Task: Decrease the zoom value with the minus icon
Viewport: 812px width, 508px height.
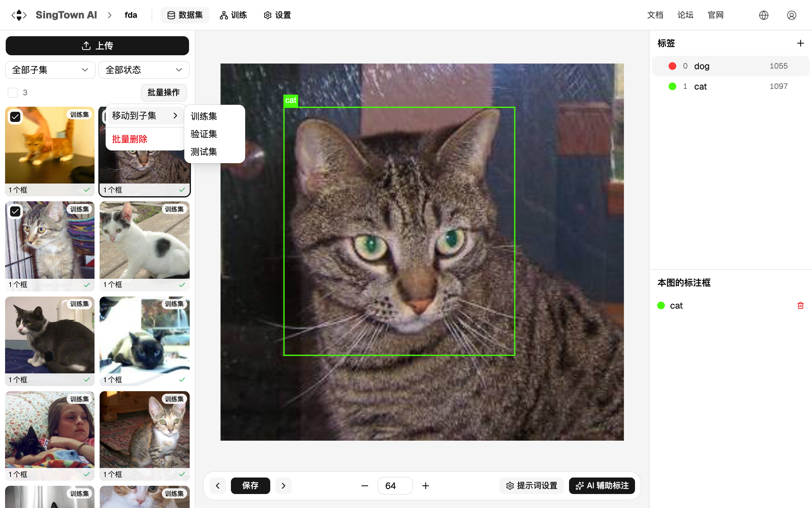Action: coord(365,486)
